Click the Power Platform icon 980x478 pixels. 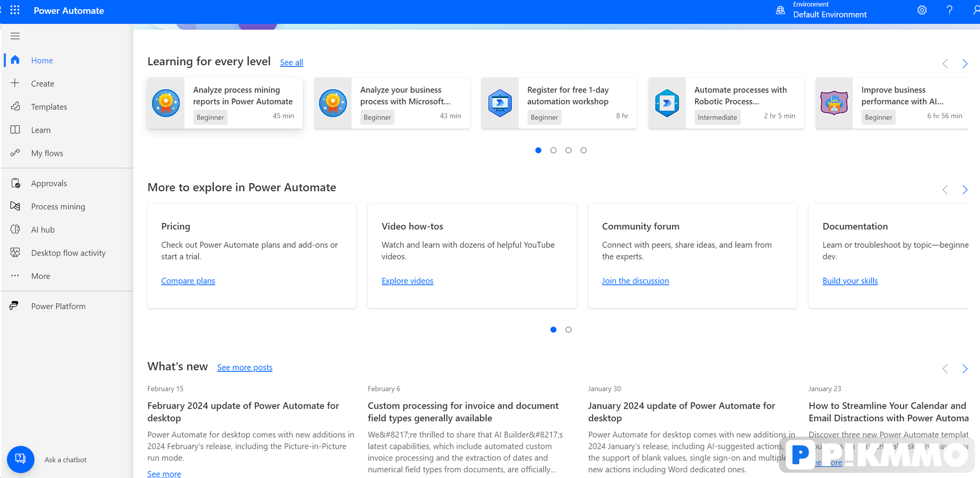(x=14, y=306)
